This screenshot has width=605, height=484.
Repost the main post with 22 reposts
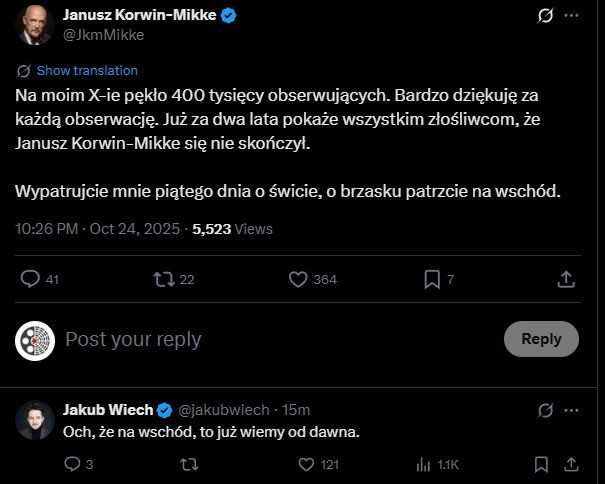pyautogui.click(x=164, y=279)
